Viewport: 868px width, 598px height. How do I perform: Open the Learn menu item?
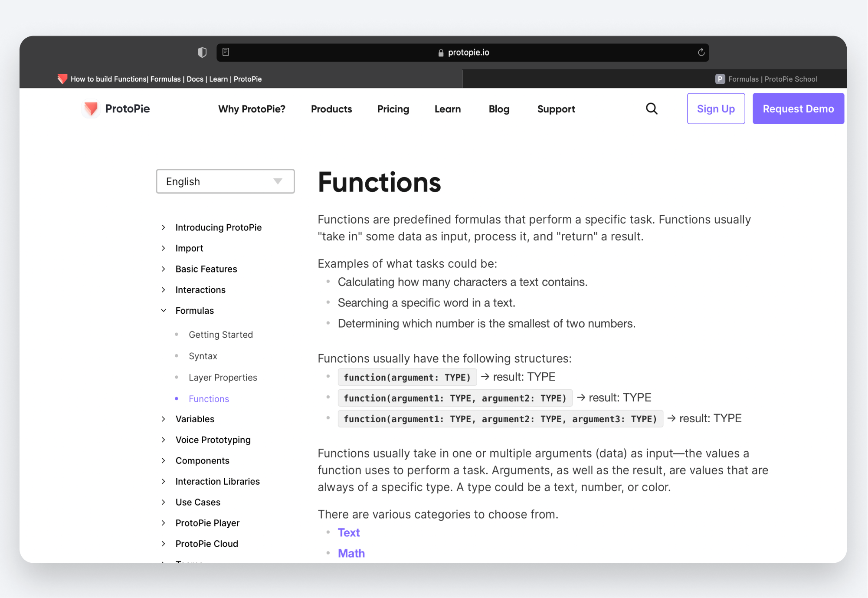click(448, 109)
